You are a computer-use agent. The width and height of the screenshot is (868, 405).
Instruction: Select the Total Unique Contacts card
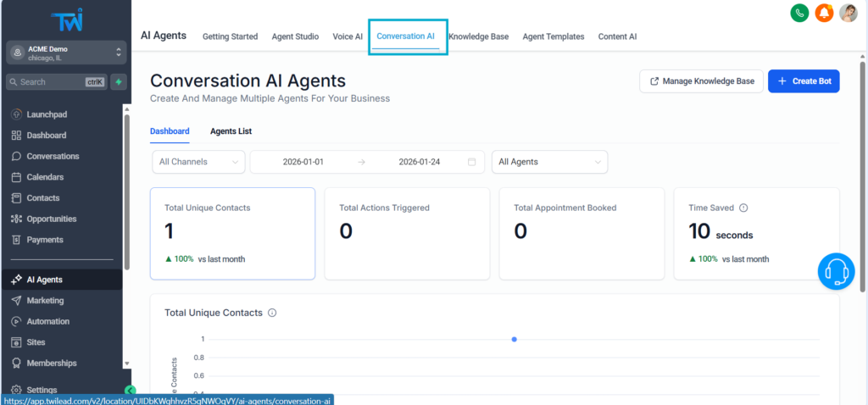click(x=232, y=233)
